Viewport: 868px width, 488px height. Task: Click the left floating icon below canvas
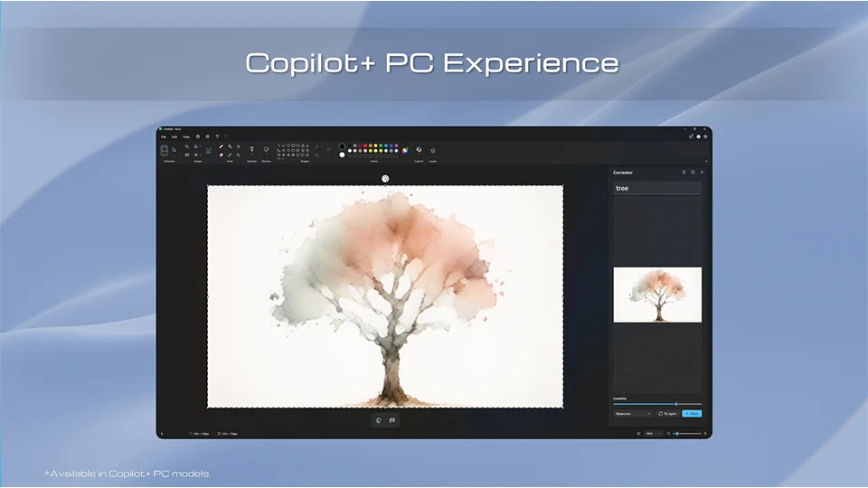[379, 420]
